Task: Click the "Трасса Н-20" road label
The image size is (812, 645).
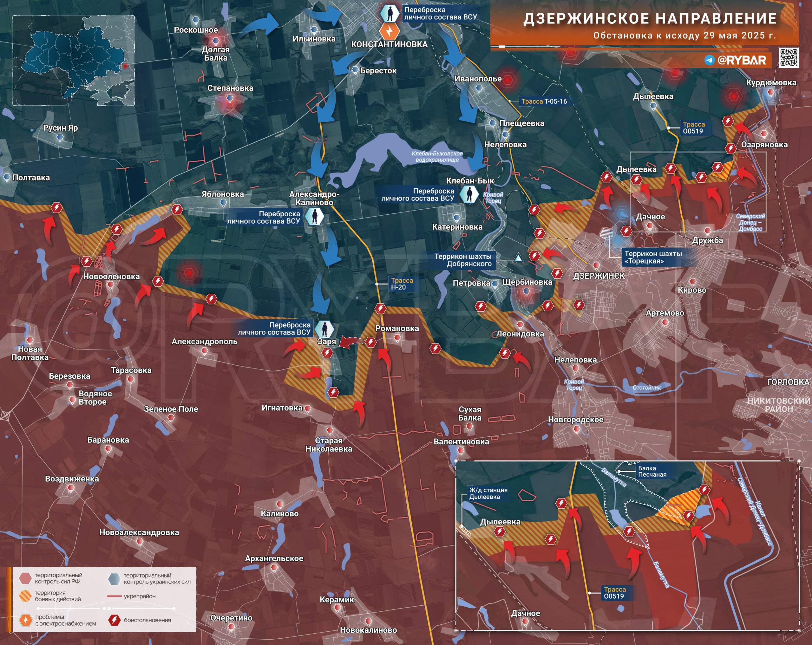Action: [402, 284]
